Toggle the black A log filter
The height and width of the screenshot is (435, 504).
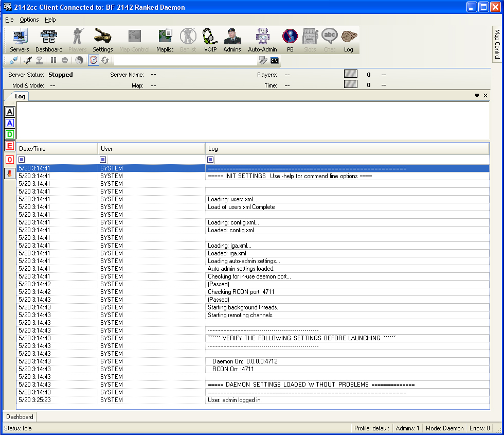[x=10, y=112]
